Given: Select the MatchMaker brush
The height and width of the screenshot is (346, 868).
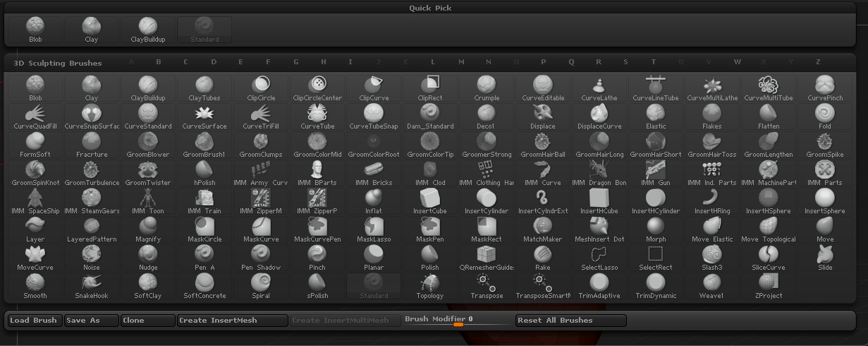Looking at the screenshot, I should click(x=543, y=230).
